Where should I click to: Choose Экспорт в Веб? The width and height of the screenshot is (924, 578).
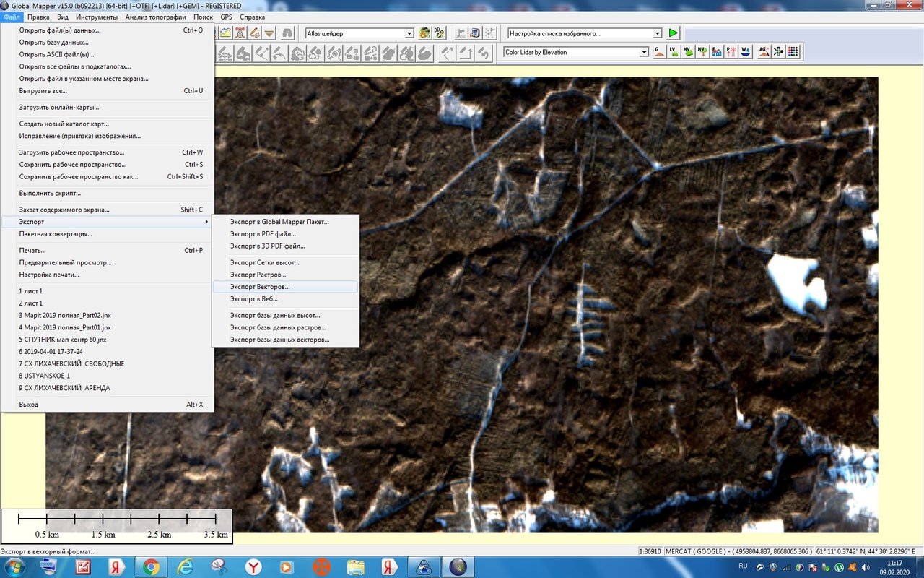[285, 298]
